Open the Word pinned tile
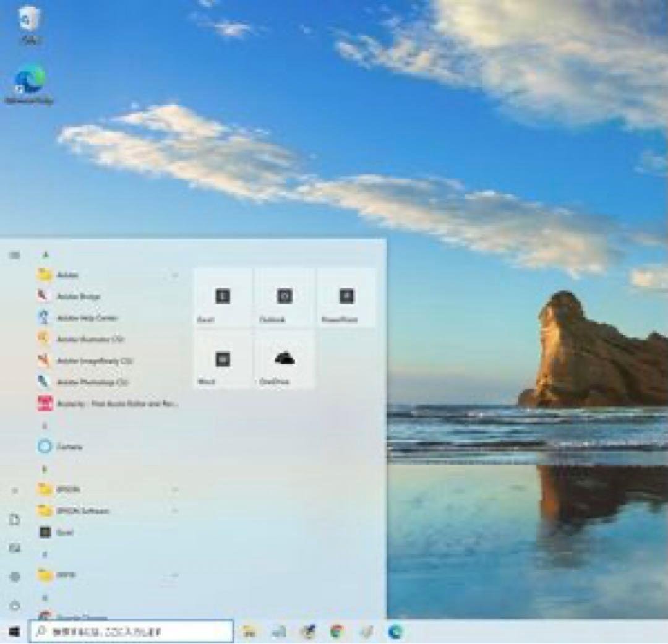 tap(223, 359)
